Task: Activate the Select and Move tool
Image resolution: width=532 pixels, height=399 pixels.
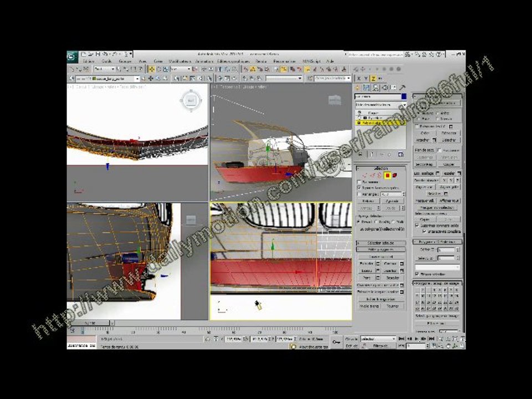Action: coord(152,69)
